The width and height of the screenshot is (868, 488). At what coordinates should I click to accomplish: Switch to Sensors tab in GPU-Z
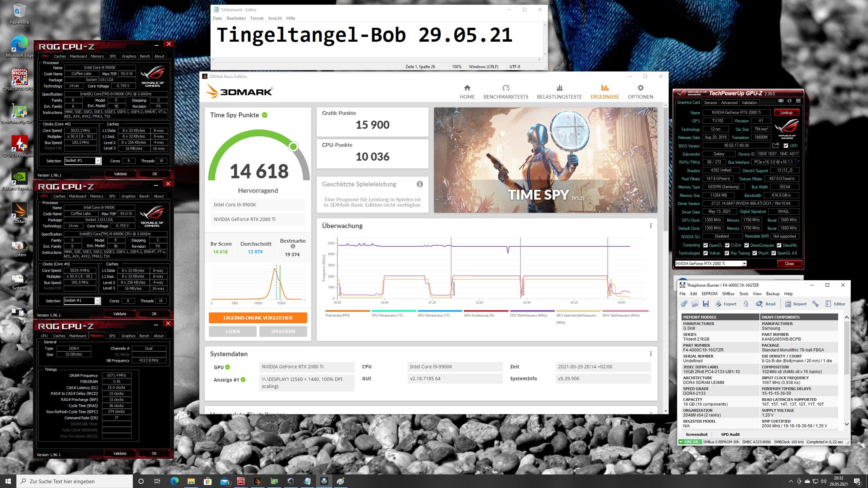(x=710, y=103)
